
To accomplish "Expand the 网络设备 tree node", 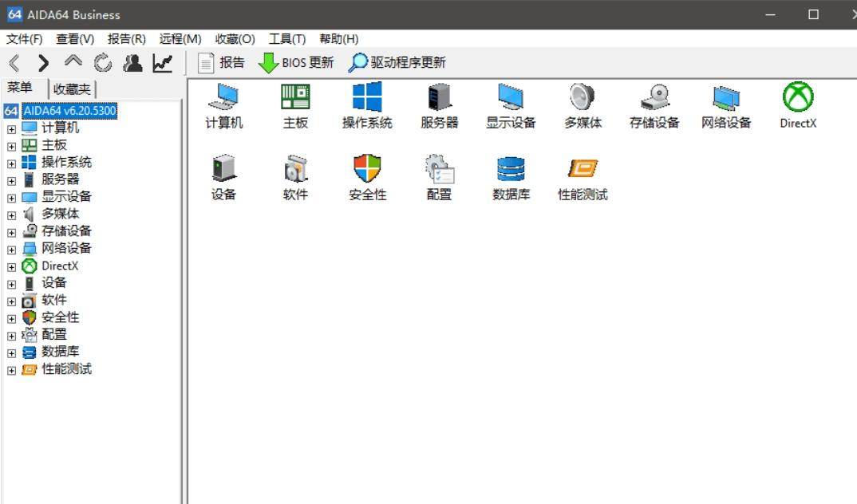I will click(x=11, y=250).
